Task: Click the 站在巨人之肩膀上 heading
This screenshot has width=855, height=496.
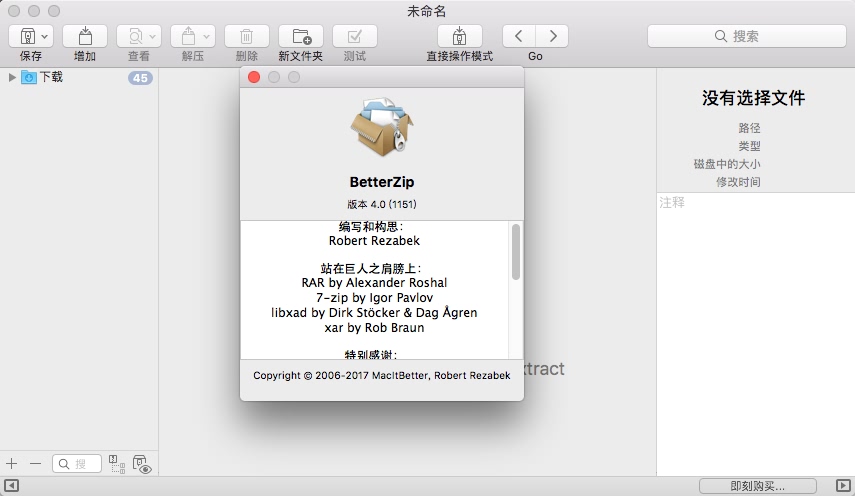Action: coord(371,269)
